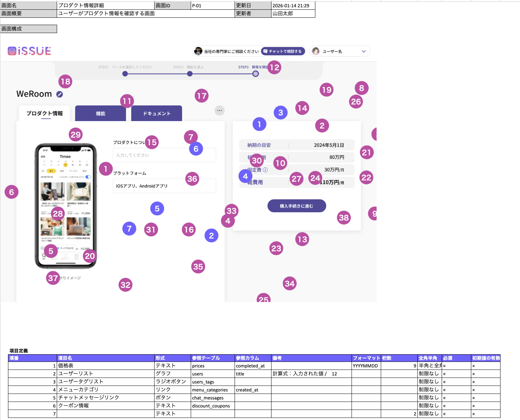
Task: Click the expert avatar in the consultation bar
Action: click(198, 51)
